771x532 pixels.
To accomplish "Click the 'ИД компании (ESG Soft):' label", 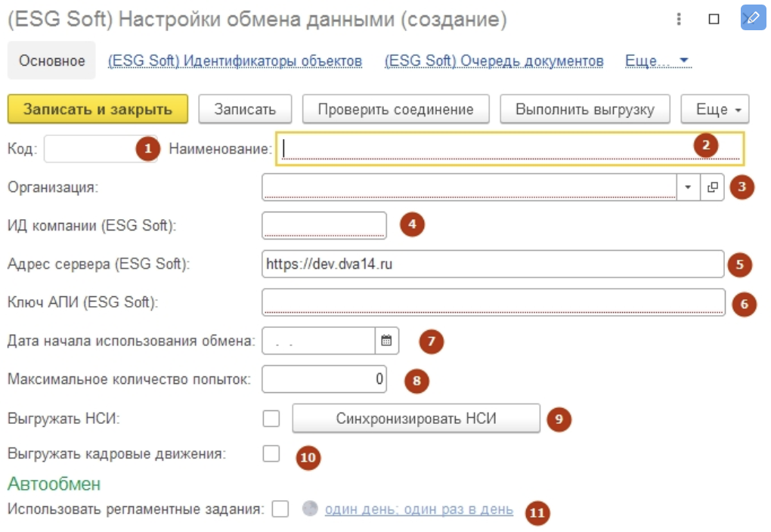I will pyautogui.click(x=92, y=226).
